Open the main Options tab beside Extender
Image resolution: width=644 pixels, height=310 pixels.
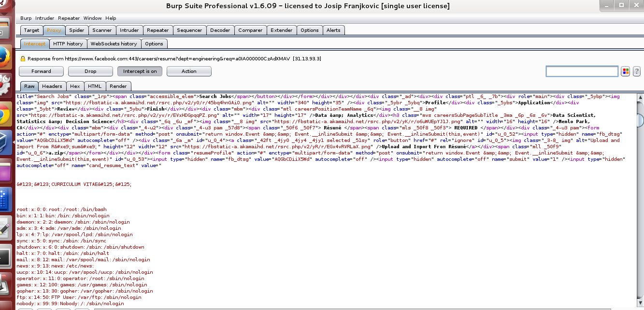(x=310, y=30)
